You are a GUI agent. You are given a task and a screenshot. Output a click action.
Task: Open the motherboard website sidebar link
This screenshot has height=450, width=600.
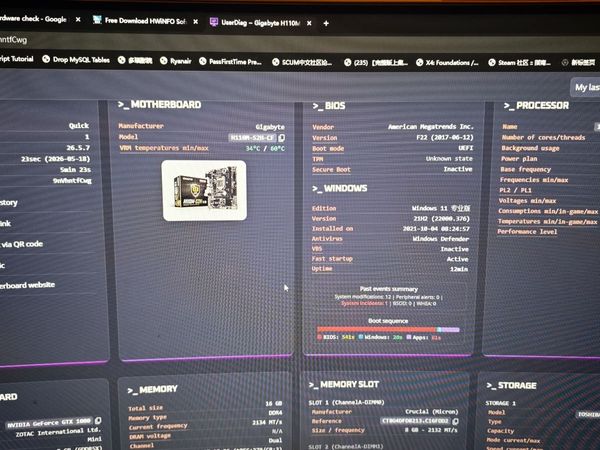pyautogui.click(x=28, y=285)
